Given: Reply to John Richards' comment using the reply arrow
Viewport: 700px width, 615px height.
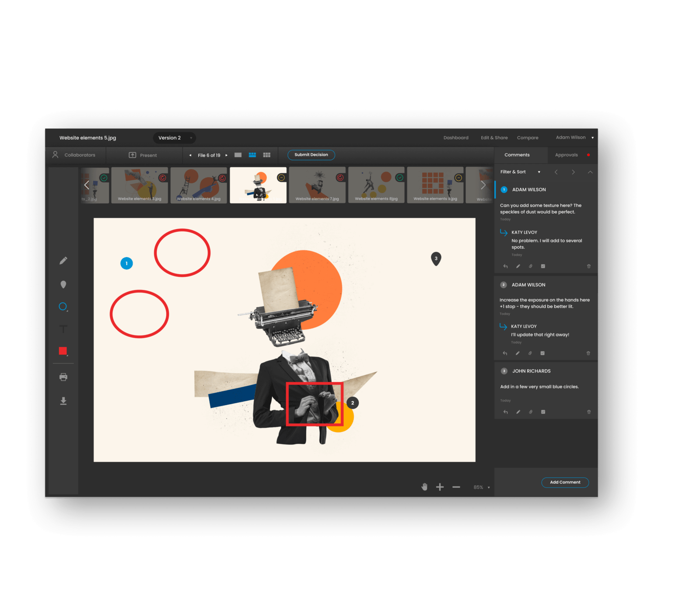Looking at the screenshot, I should tap(505, 412).
